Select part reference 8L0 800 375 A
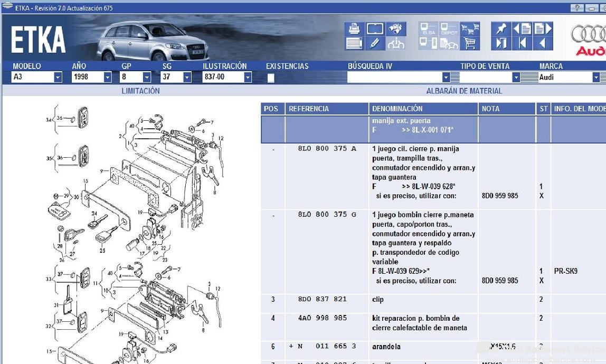This screenshot has height=364, width=606. [x=327, y=148]
